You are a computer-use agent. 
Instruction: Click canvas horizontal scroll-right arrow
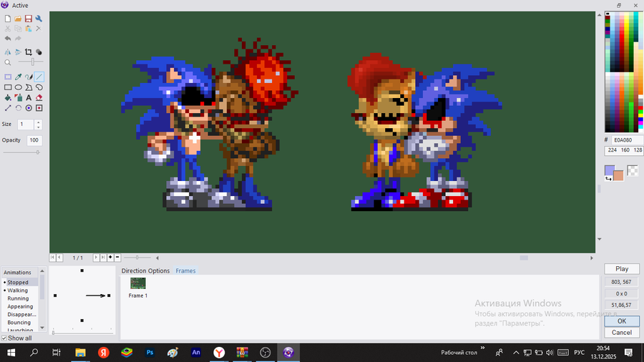point(592,258)
